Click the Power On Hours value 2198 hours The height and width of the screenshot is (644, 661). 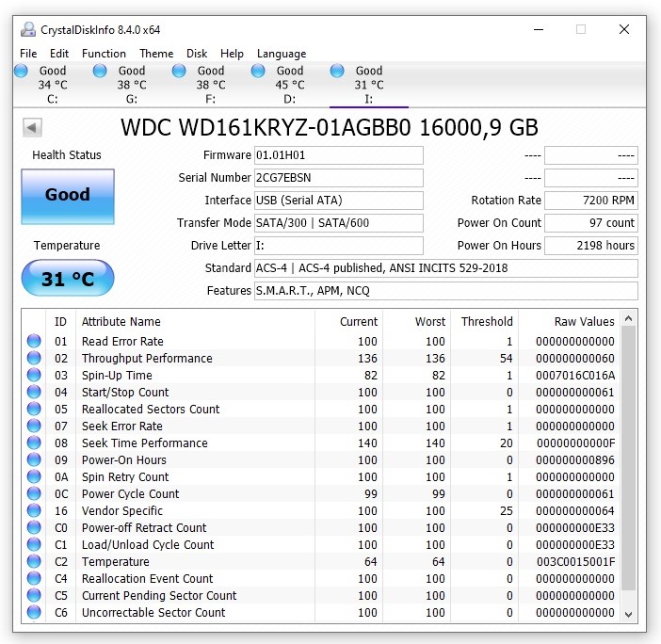tap(591, 246)
